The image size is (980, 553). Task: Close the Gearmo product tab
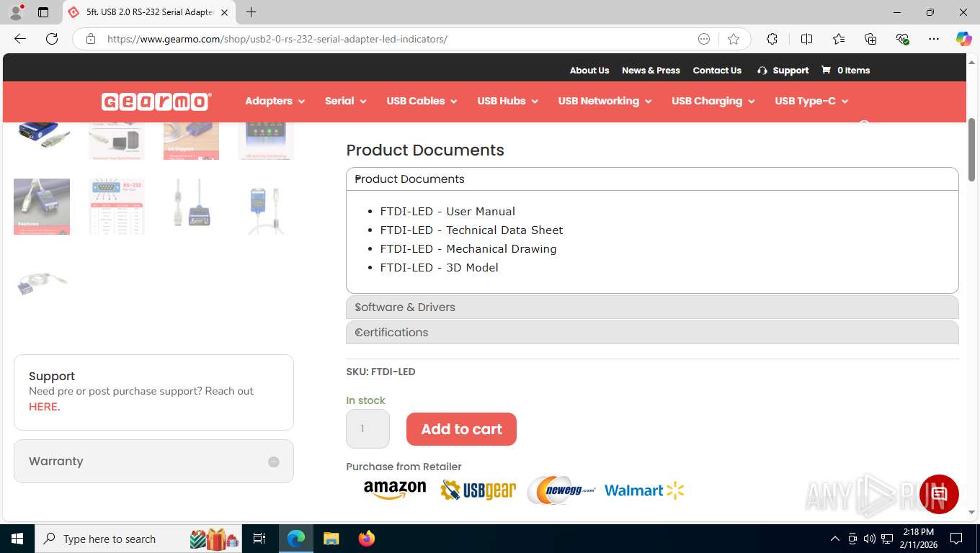[224, 12]
